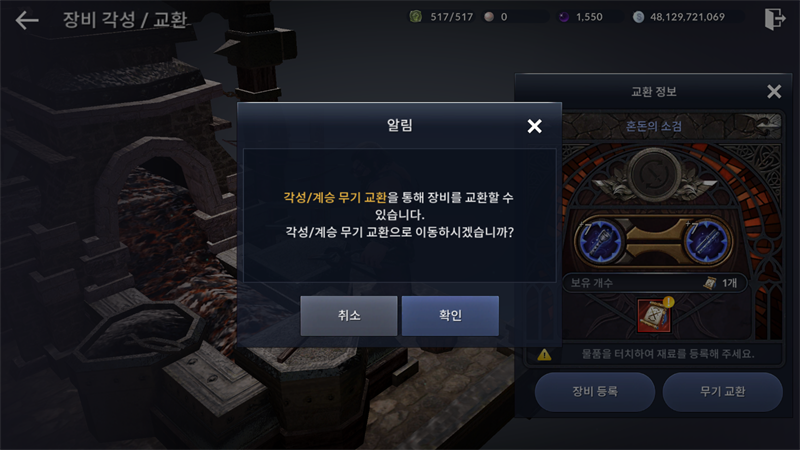Tap the swap arrows icon beside 혼돈의 소검

[768, 124]
